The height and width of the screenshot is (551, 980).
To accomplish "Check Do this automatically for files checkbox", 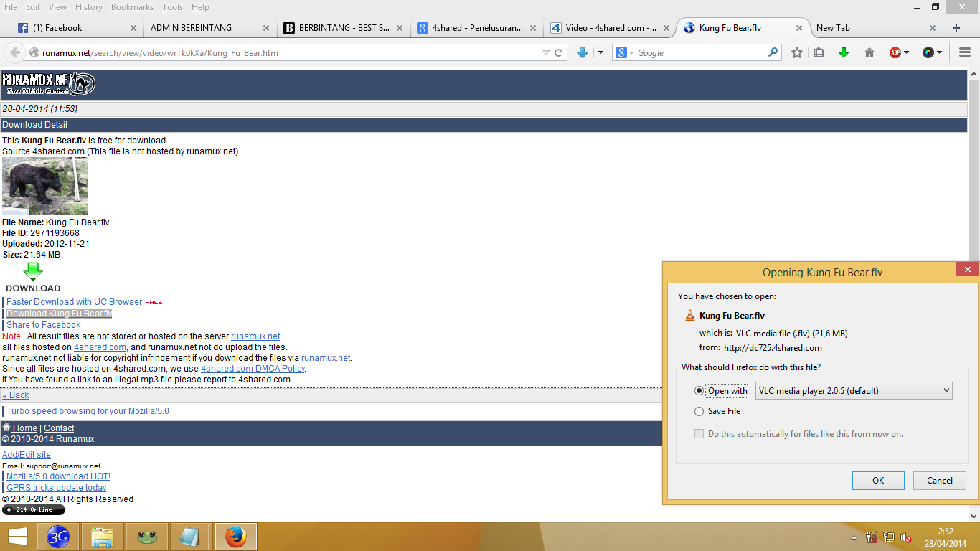I will point(699,434).
